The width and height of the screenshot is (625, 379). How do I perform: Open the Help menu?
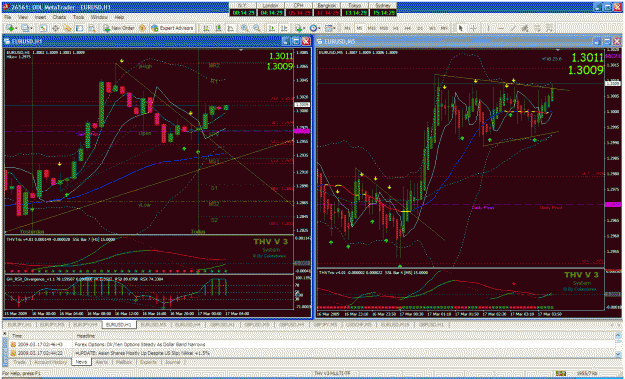(x=119, y=18)
